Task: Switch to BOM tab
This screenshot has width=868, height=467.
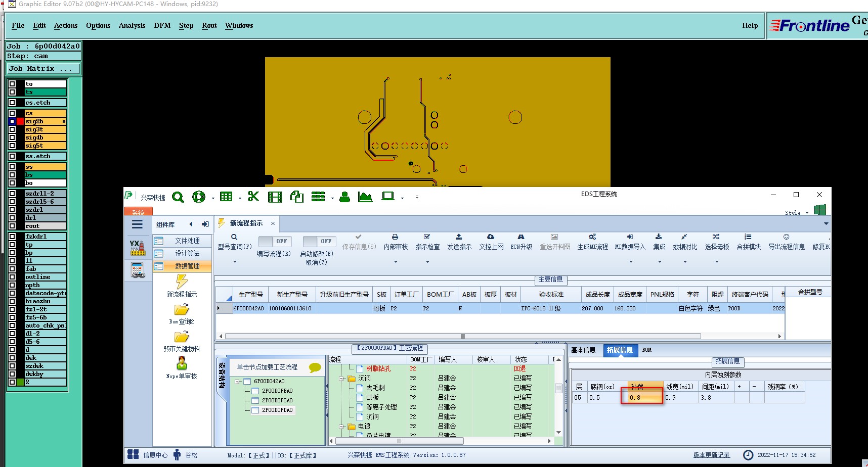Action: click(x=647, y=350)
